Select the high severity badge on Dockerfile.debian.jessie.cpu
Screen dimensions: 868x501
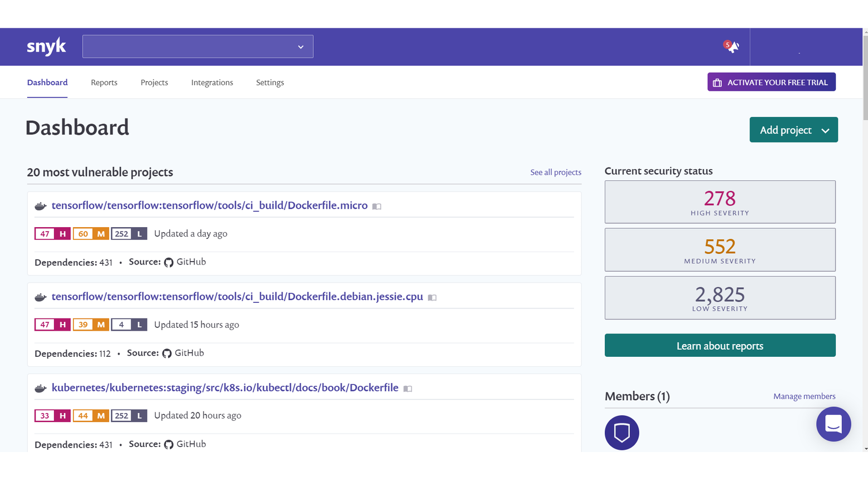tap(52, 325)
